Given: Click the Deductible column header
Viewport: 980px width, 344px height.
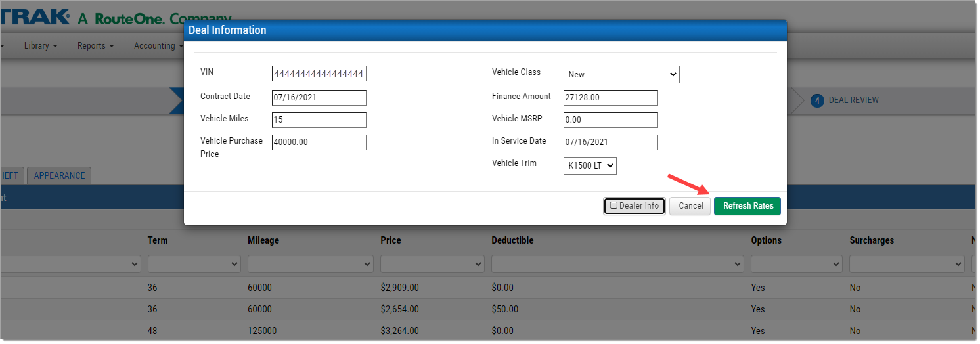Looking at the screenshot, I should [x=512, y=240].
